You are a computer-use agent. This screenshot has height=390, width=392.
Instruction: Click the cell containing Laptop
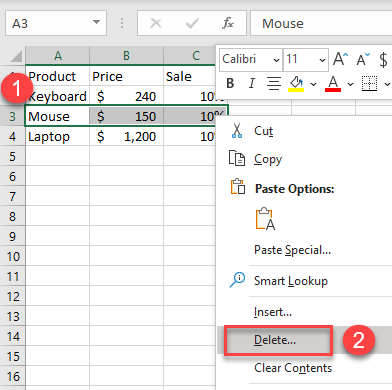tap(57, 136)
